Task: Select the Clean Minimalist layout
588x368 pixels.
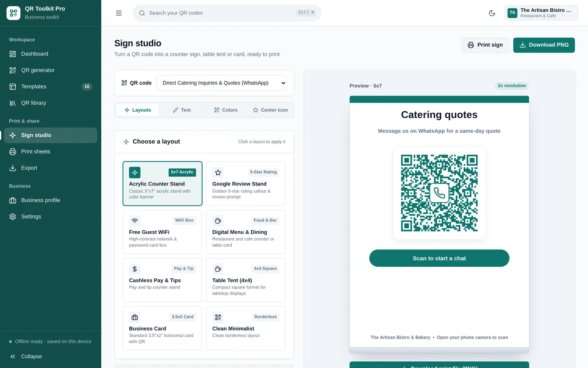Action: [x=246, y=328]
